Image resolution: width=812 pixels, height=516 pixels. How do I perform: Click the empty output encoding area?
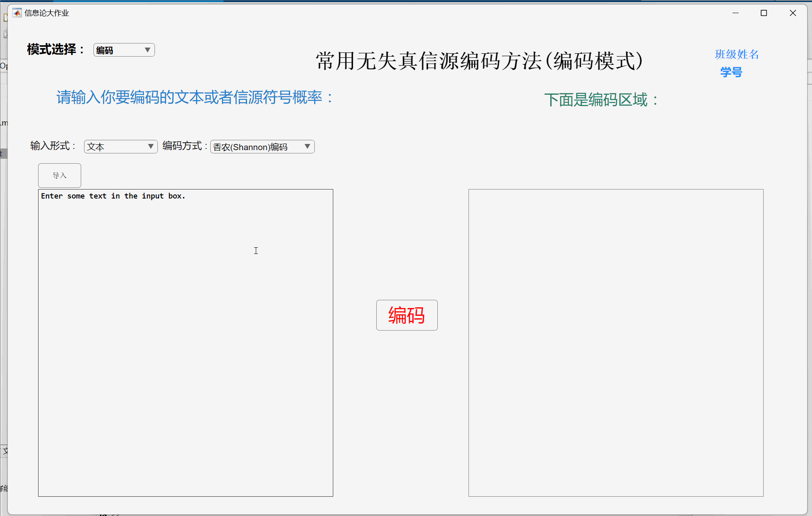(616, 342)
